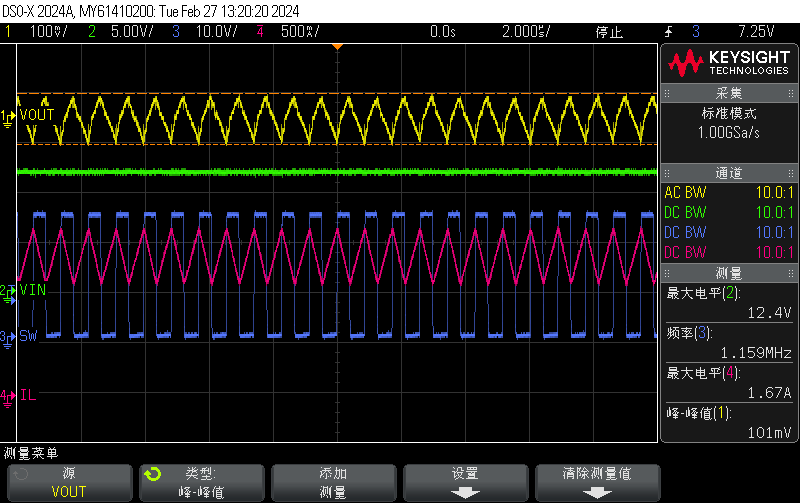Click the 最大电平(2) measurement 12.4V
Screen dimensions: 800x503
coord(729,303)
